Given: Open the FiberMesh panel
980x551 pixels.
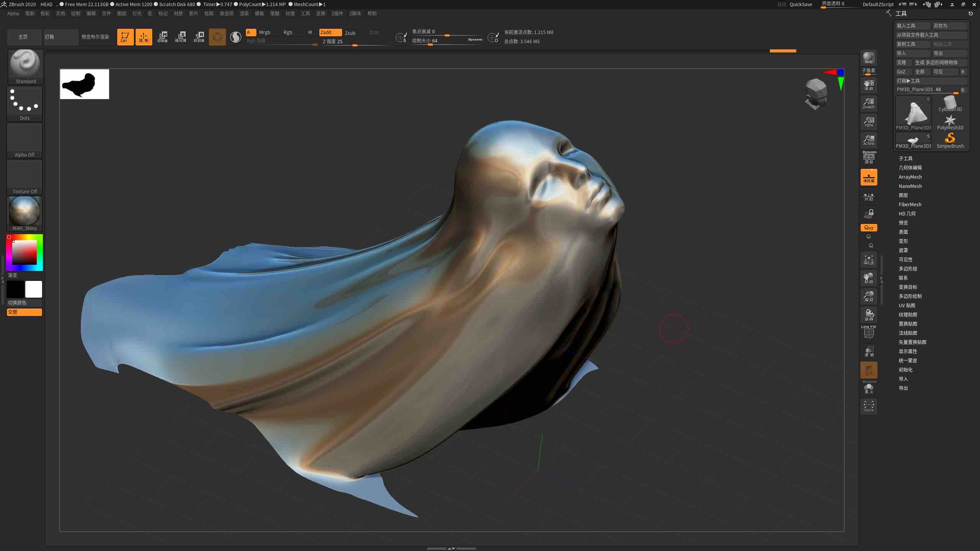Looking at the screenshot, I should click(910, 204).
